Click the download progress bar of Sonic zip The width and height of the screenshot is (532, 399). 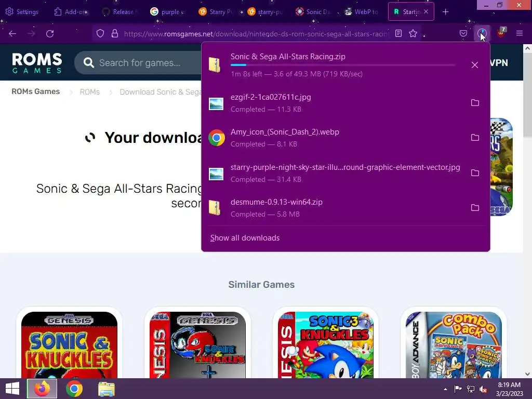tap(343, 65)
